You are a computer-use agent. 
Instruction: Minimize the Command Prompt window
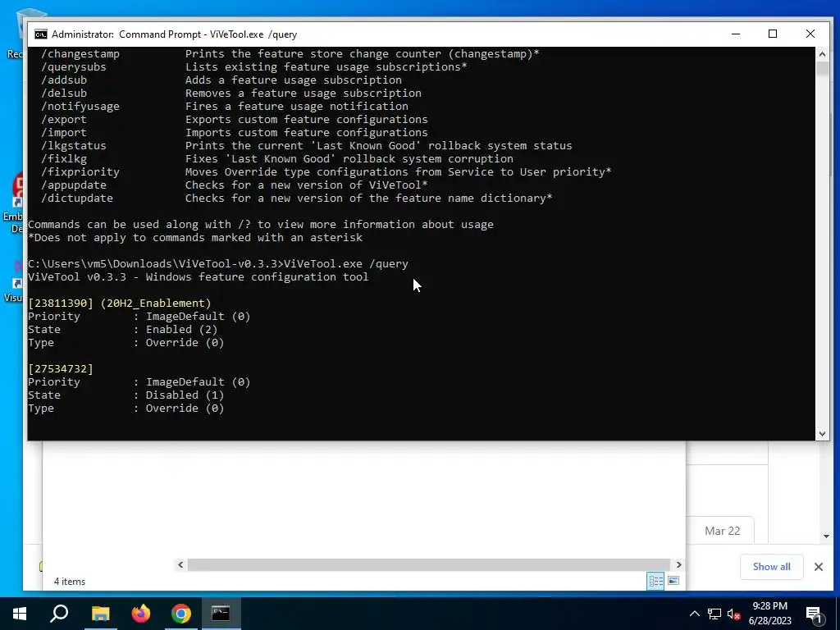pyautogui.click(x=736, y=34)
